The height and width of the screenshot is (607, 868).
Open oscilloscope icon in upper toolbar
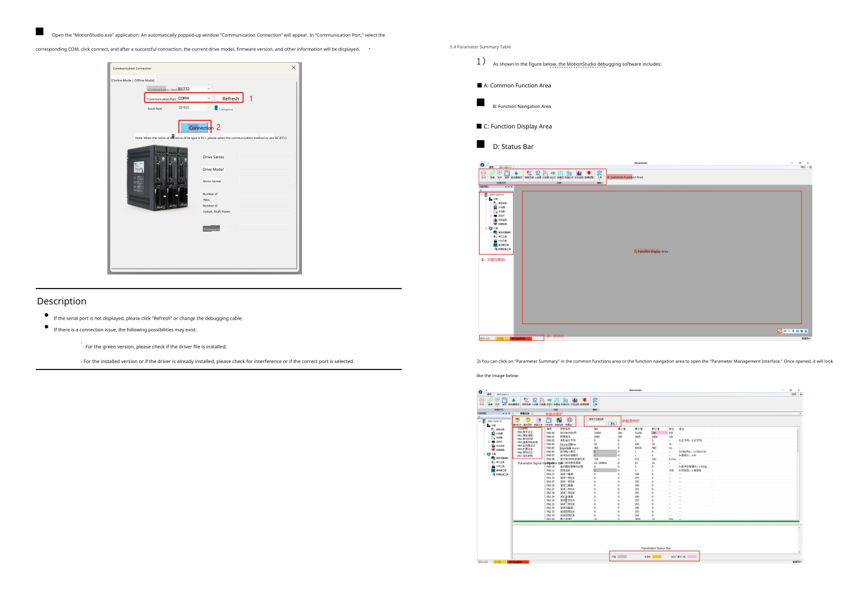(x=545, y=173)
